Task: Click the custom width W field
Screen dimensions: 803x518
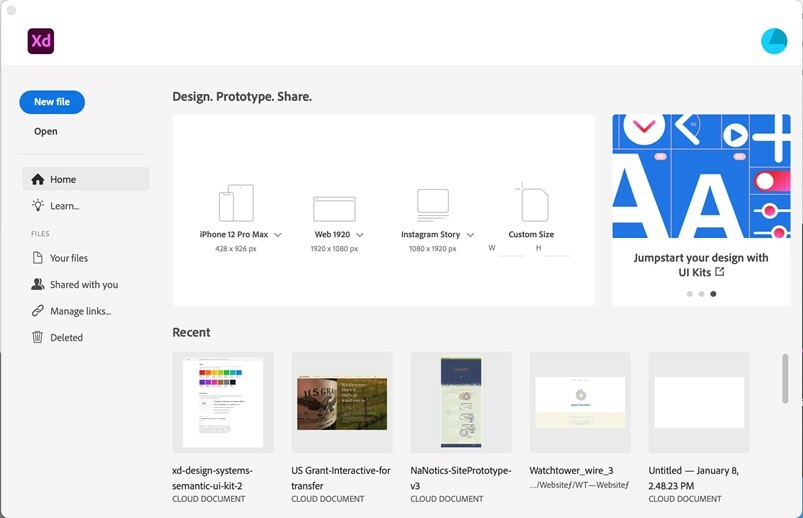Action: (511, 249)
